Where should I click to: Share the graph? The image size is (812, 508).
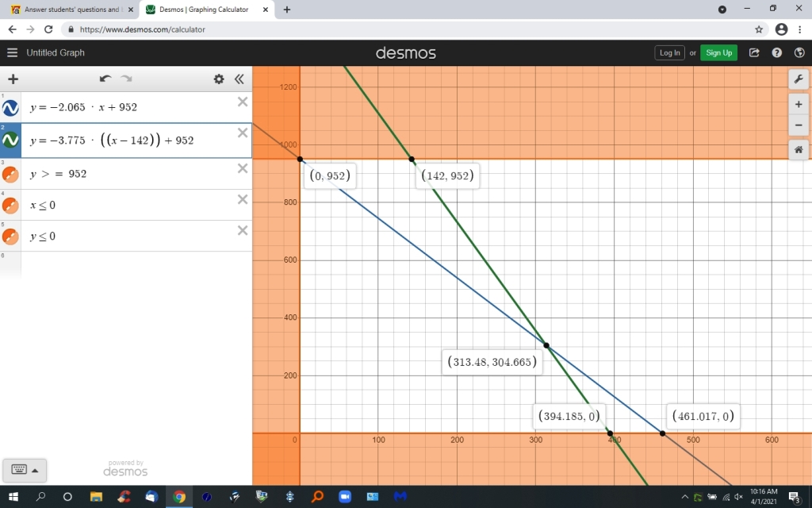tap(754, 52)
